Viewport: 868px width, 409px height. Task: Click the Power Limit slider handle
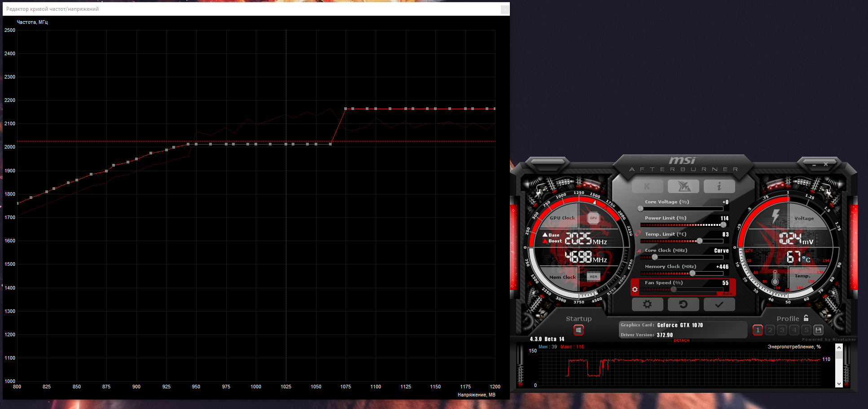pyautogui.click(x=723, y=225)
